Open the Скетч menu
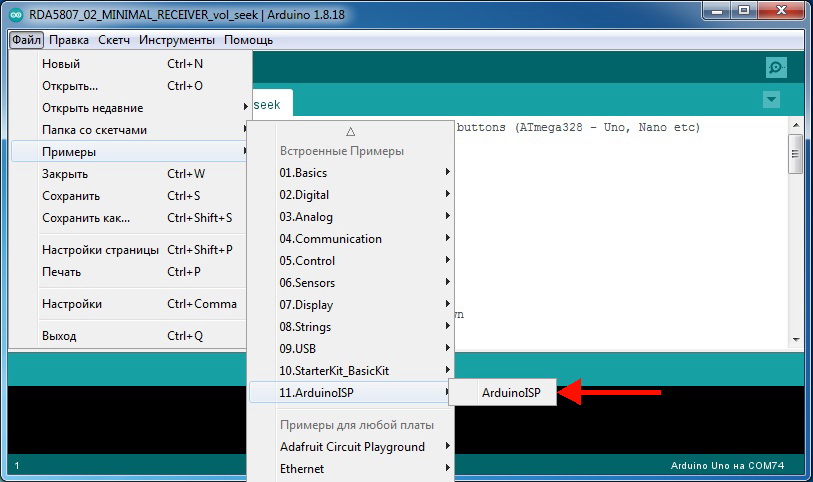The width and height of the screenshot is (813, 482). point(114,40)
